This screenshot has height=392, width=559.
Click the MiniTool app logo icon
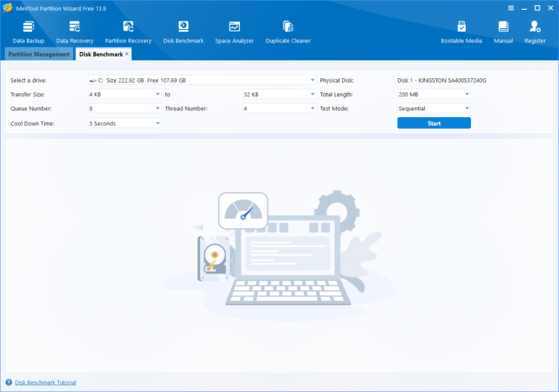click(x=7, y=8)
